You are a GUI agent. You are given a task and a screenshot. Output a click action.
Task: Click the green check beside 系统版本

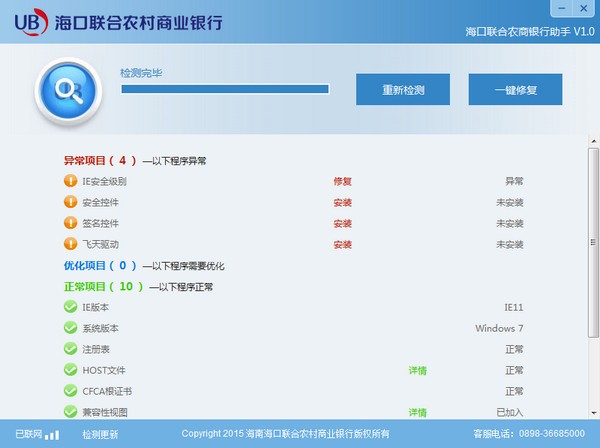pyautogui.click(x=70, y=328)
